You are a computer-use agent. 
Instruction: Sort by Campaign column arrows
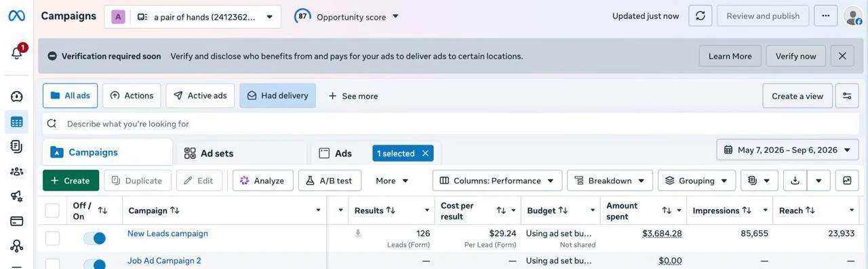[x=175, y=211]
